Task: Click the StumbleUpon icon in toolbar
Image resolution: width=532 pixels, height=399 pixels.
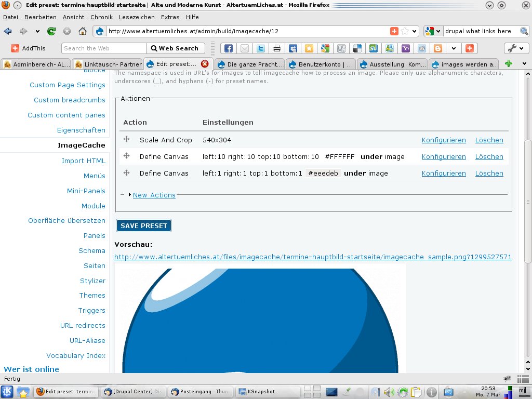Action: coord(374,48)
